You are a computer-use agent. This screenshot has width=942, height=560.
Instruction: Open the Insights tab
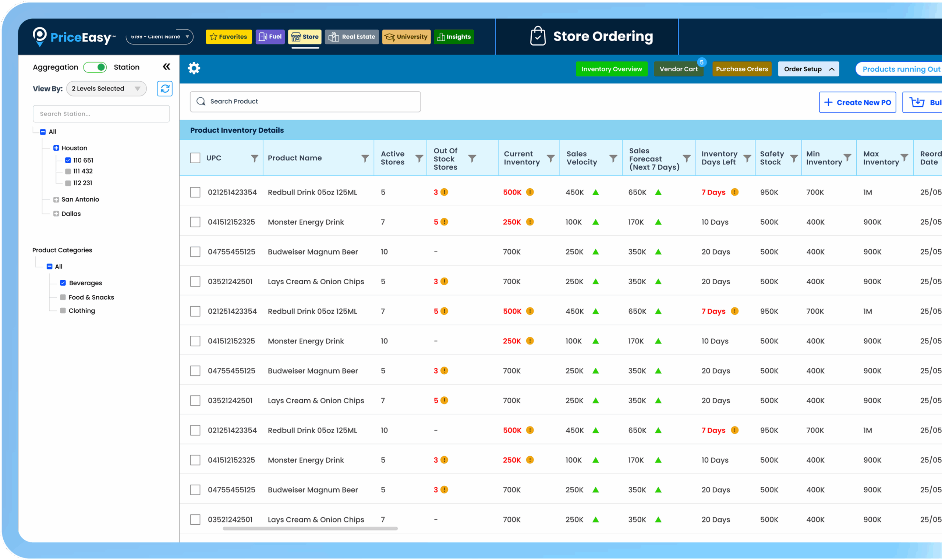click(454, 37)
